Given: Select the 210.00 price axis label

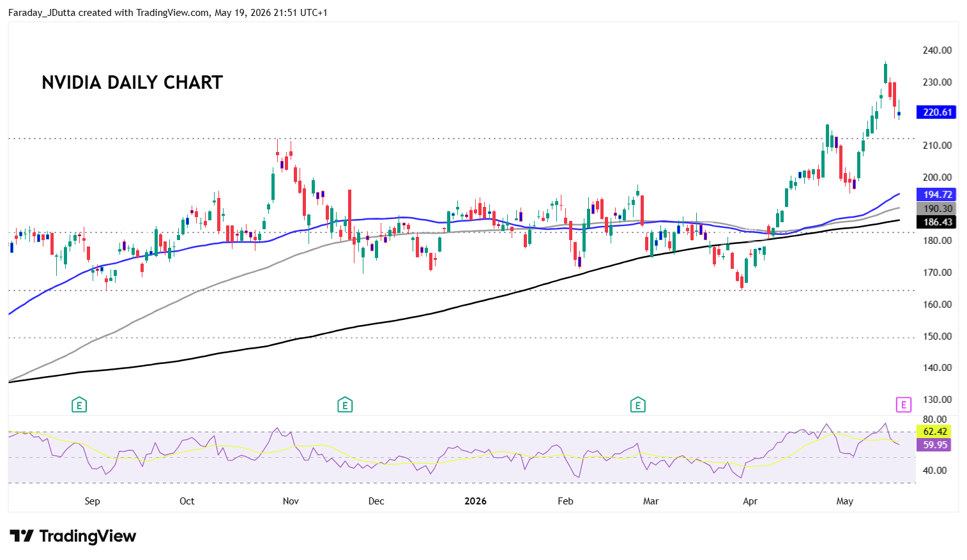Looking at the screenshot, I should click(937, 146).
